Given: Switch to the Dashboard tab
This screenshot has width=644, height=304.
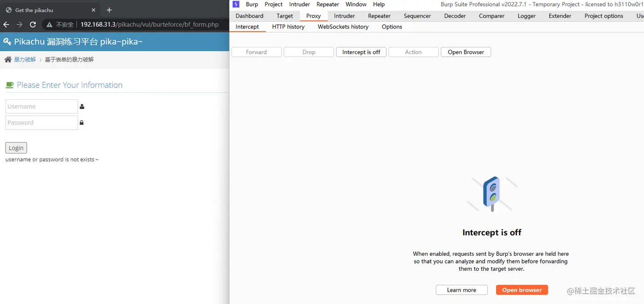Looking at the screenshot, I should [249, 16].
